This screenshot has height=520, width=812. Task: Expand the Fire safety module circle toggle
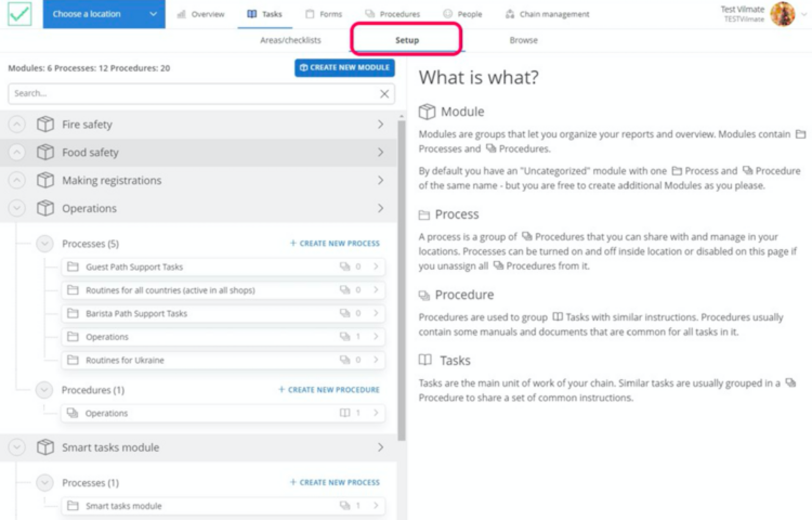pos(17,124)
